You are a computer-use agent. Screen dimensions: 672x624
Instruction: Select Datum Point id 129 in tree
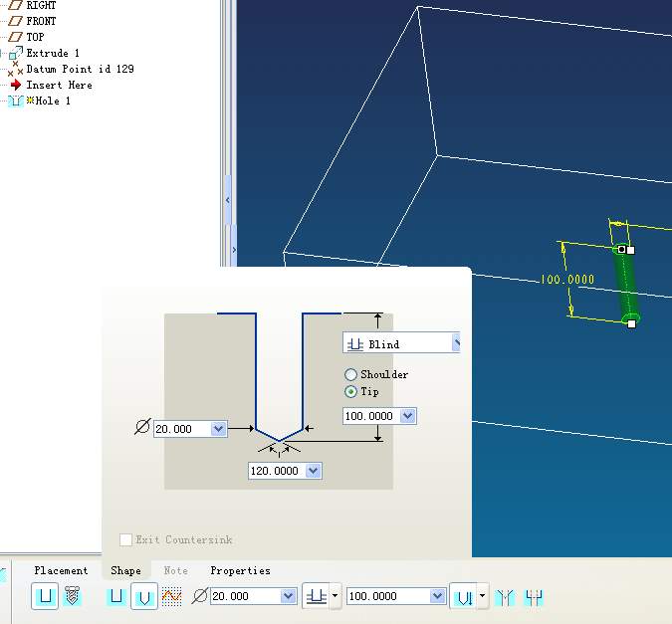click(x=81, y=69)
